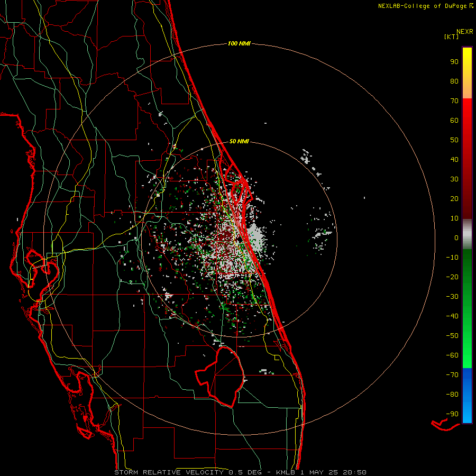The height and width of the screenshot is (476, 476).
Task: Click the positive 90 scale value
Action: pos(454,62)
